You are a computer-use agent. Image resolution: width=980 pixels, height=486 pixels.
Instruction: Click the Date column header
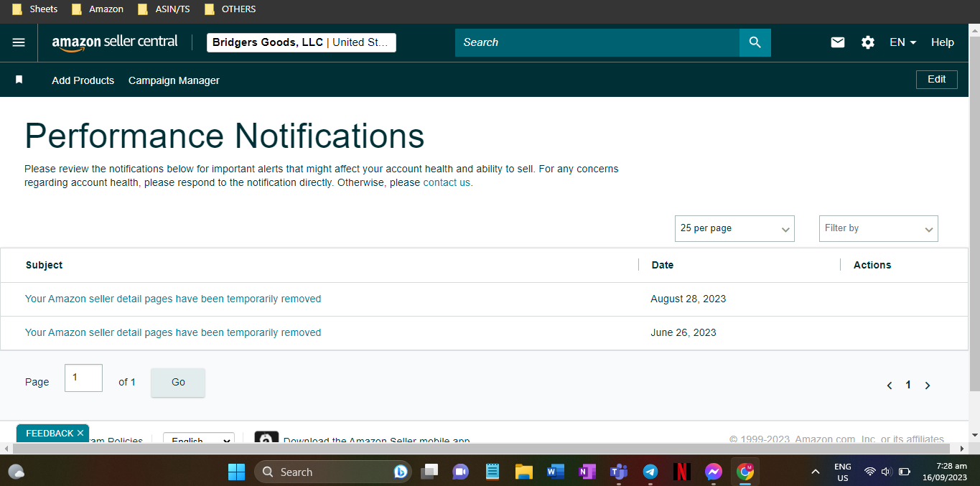point(663,265)
